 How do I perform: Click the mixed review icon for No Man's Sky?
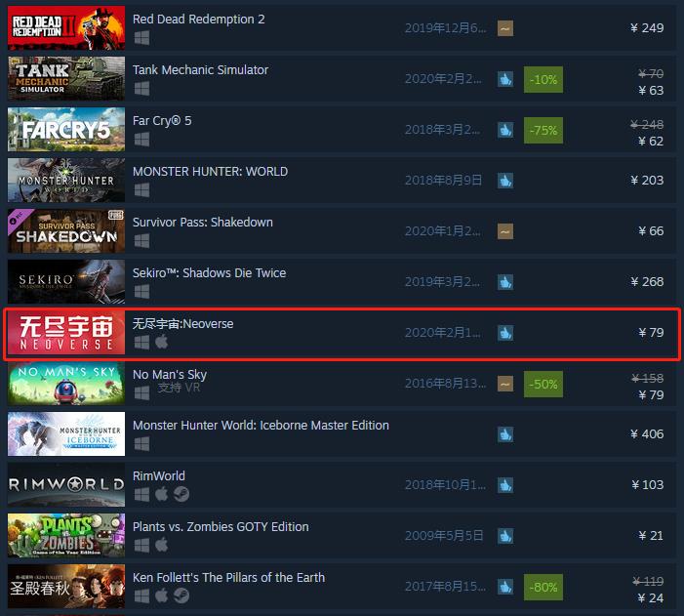point(505,384)
